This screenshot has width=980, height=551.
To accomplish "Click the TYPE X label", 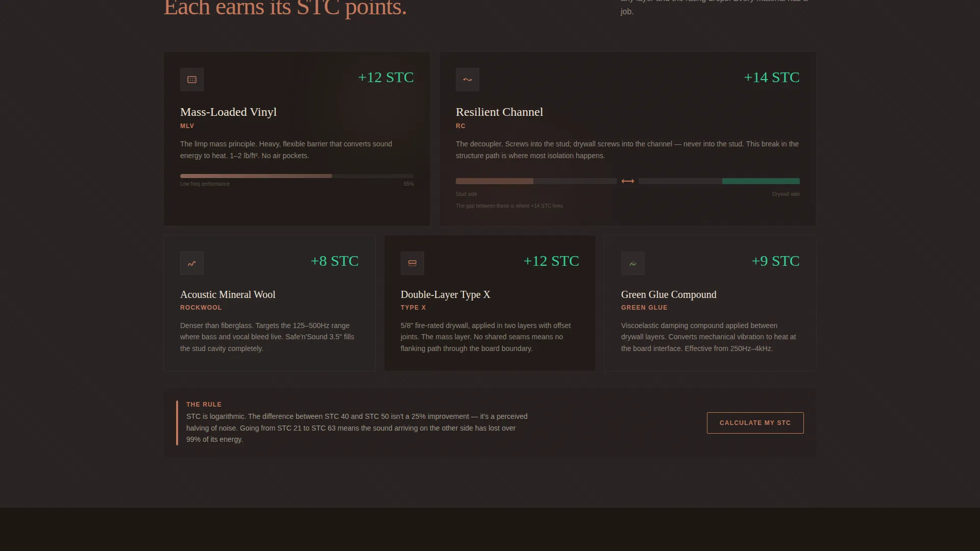I will [413, 308].
